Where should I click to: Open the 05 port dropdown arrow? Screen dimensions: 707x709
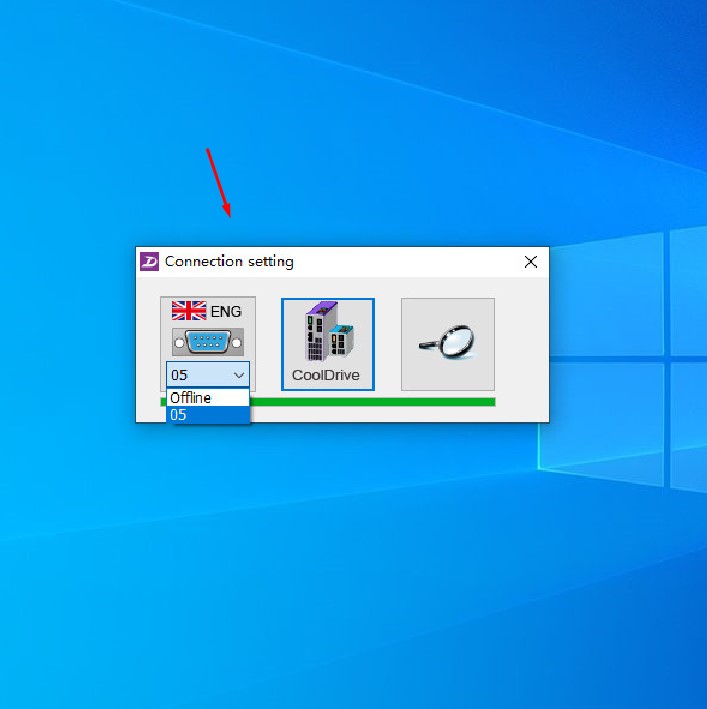pyautogui.click(x=239, y=375)
